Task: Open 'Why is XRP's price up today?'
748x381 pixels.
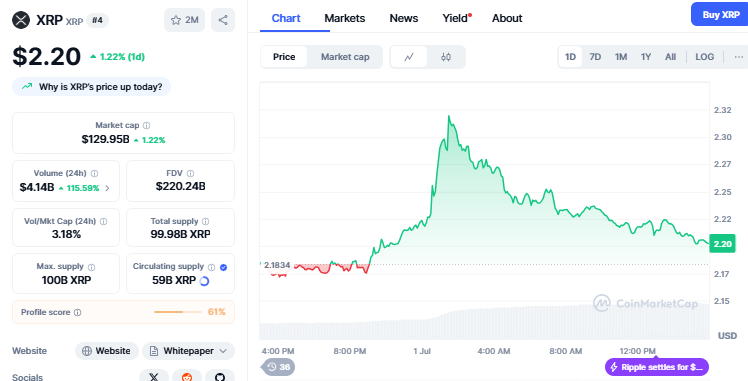Action: pos(92,87)
